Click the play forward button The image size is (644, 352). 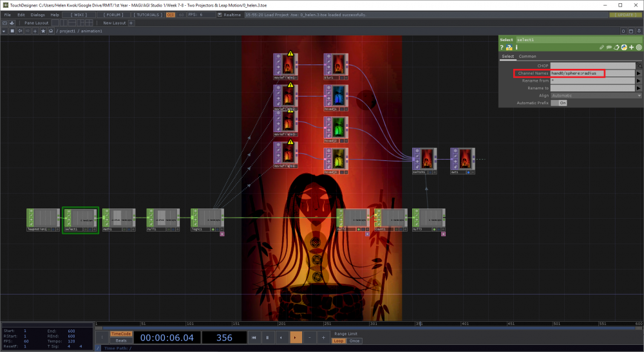point(296,338)
